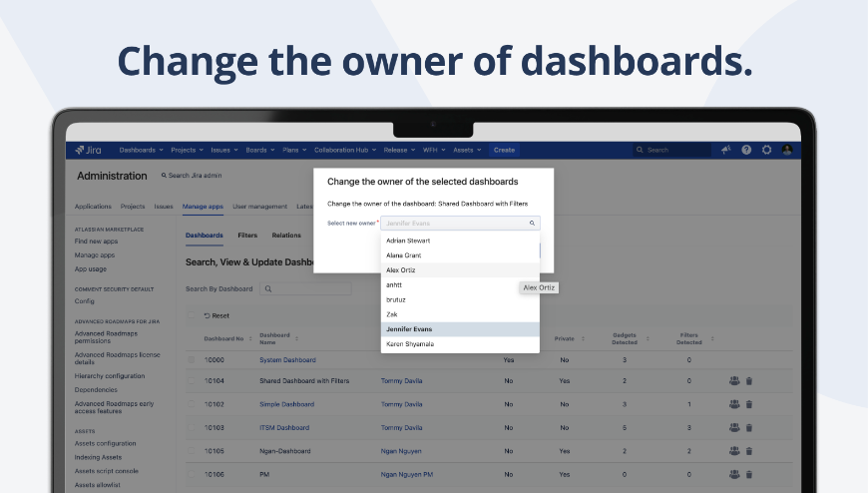This screenshot has width=868, height=493.
Task: Switch to the Applications admin tab
Action: tap(93, 207)
